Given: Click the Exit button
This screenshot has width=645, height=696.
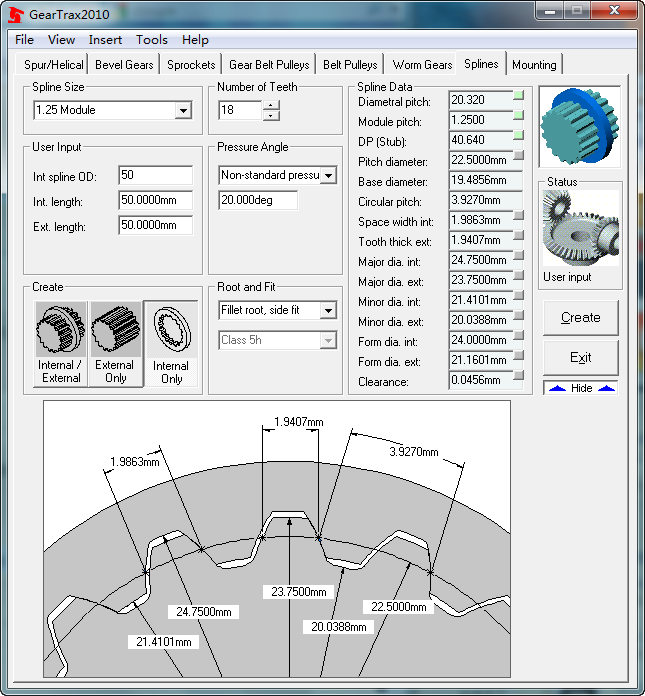Looking at the screenshot, I should pos(581,358).
